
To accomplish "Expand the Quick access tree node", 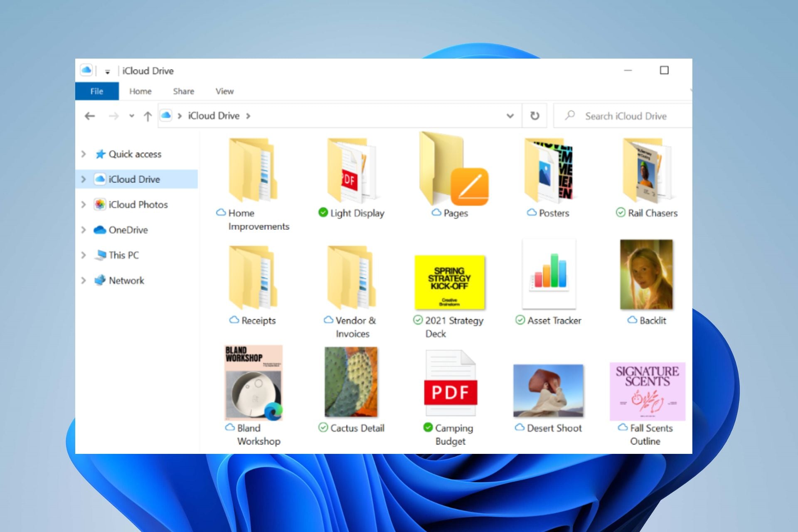I will (84, 154).
